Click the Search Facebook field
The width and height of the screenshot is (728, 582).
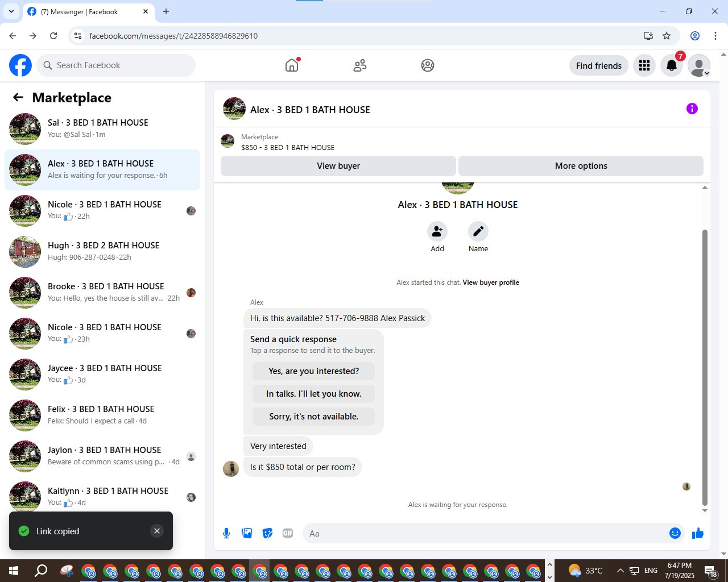point(116,65)
